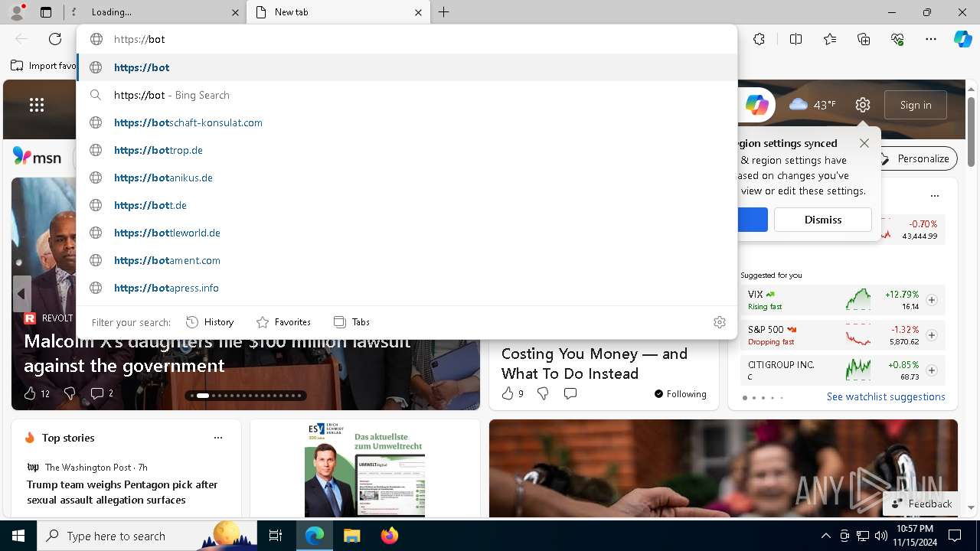Select bottleworld.de suggestion
Viewport: 980px width, 551px height.
point(407,233)
